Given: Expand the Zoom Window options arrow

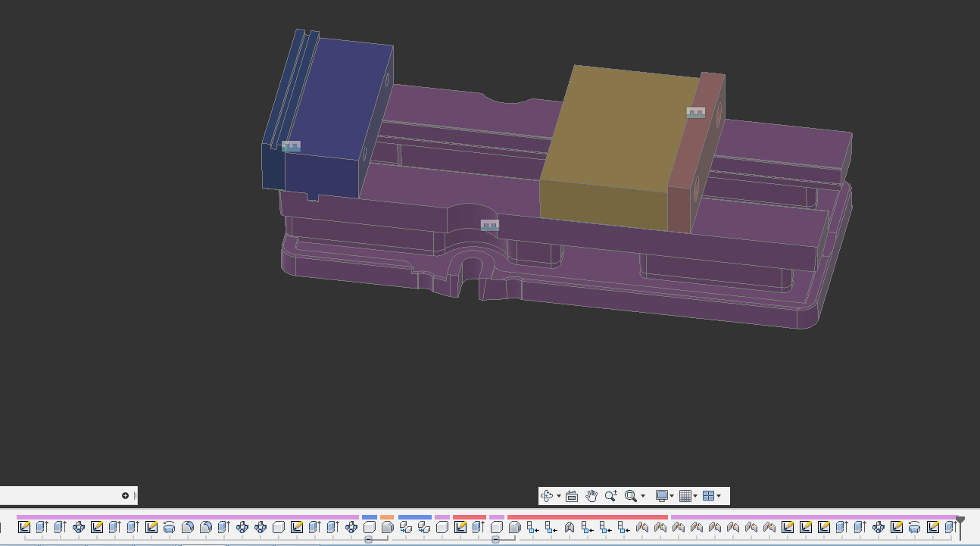Looking at the screenshot, I should [x=643, y=496].
